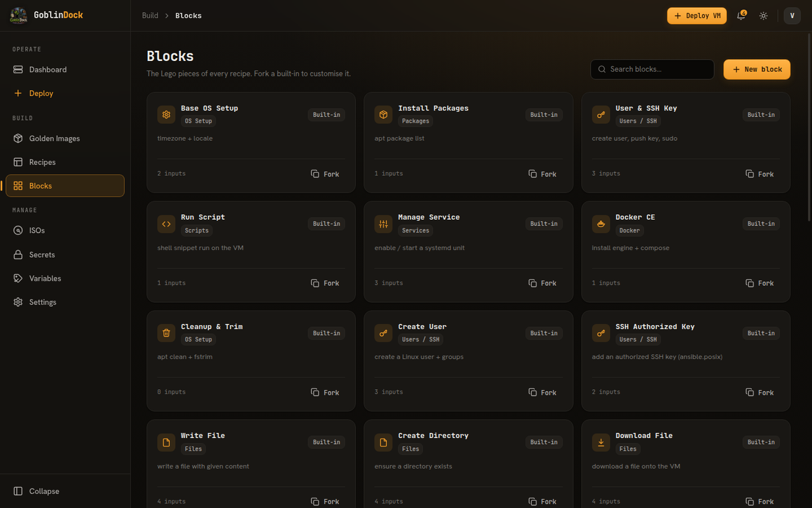Click the Scripts tag on Run Script
The height and width of the screenshot is (508, 812).
pos(197,231)
